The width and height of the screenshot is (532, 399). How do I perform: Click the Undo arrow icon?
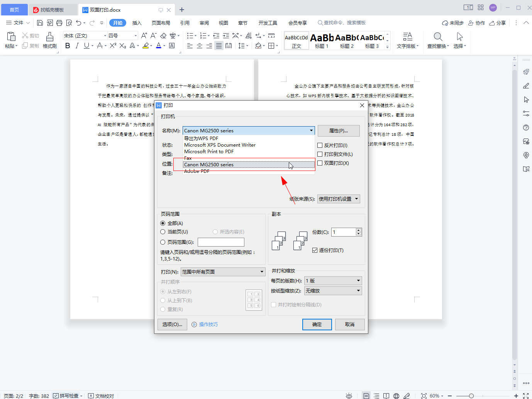click(x=79, y=23)
